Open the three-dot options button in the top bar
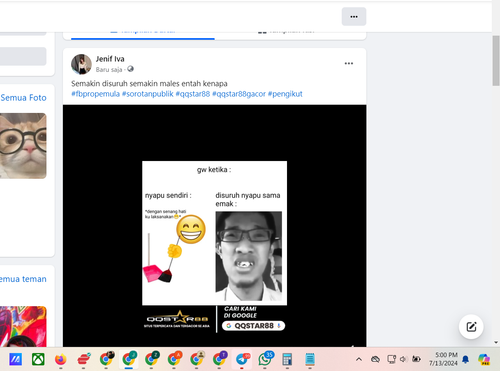Image resolution: width=500 pixels, height=371 pixels. (354, 17)
